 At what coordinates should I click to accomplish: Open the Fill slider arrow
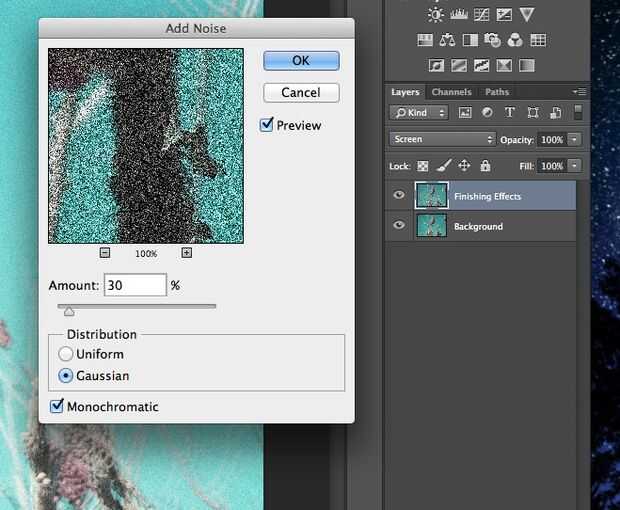[575, 165]
